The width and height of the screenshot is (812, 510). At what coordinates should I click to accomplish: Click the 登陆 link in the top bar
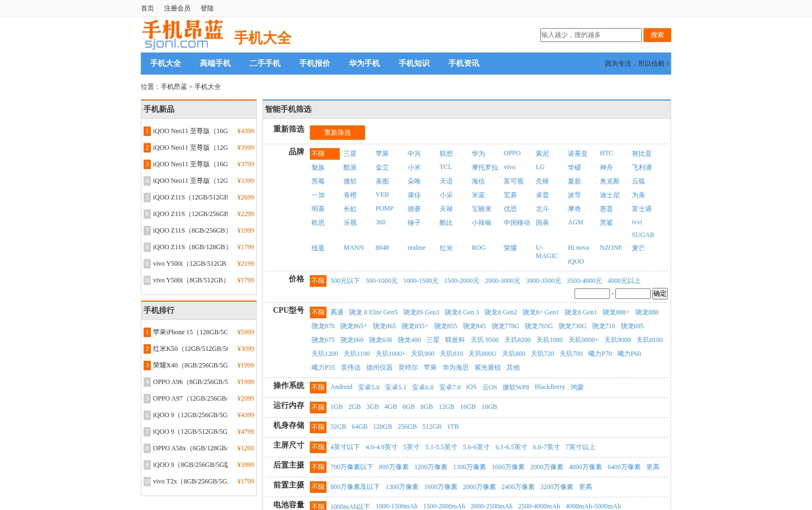click(x=207, y=8)
